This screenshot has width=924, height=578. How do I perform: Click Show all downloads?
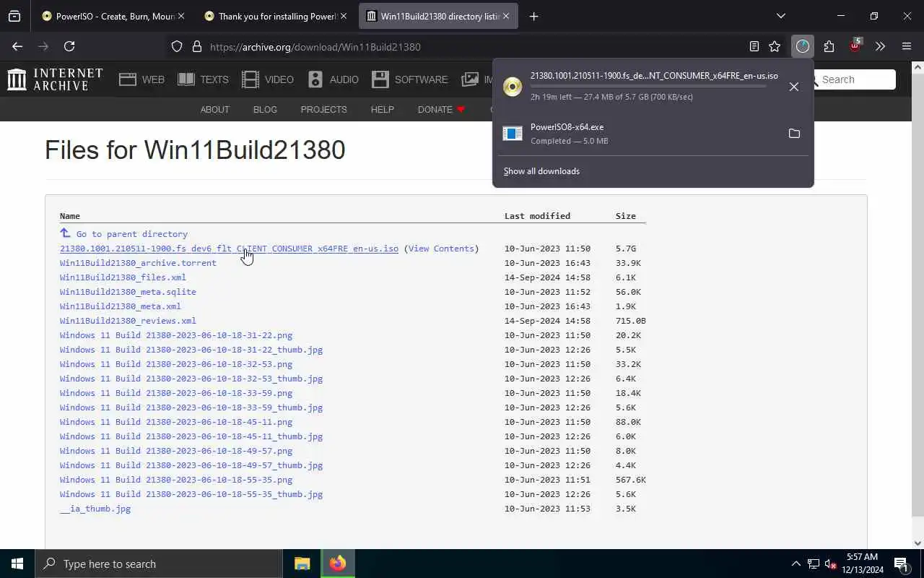click(541, 171)
